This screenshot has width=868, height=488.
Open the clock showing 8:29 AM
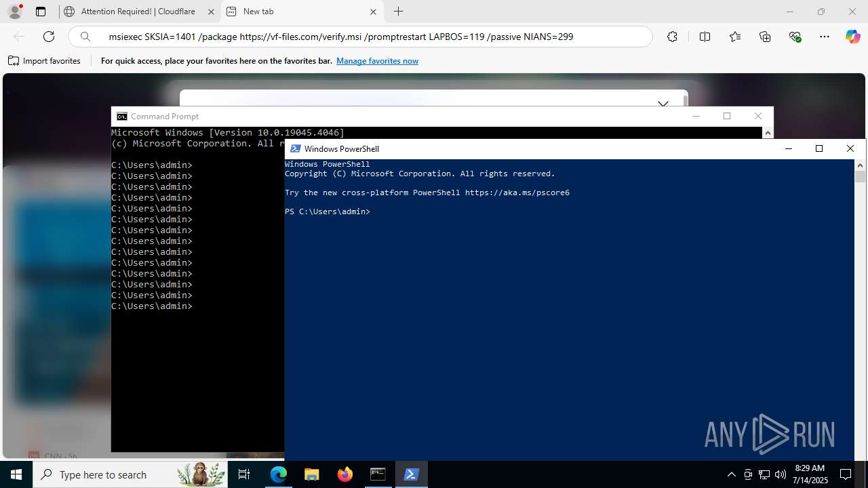[x=810, y=474]
